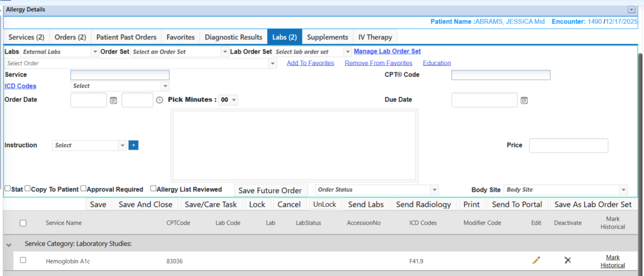Open the Order Date calendar picker
Screen dimensions: 644x276
[x=114, y=100]
